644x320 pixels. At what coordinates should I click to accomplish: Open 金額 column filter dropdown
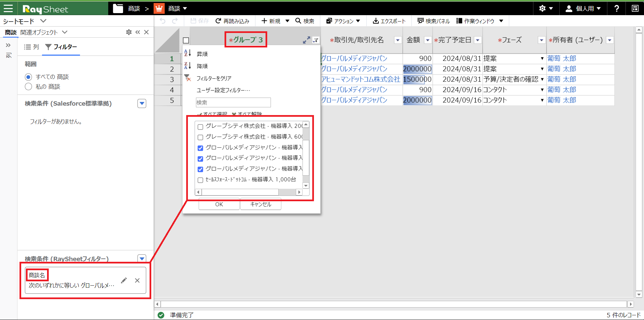pos(428,40)
